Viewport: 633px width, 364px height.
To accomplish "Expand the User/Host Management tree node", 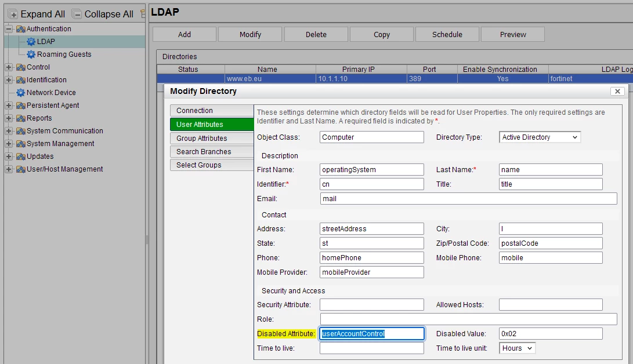I will coord(9,169).
